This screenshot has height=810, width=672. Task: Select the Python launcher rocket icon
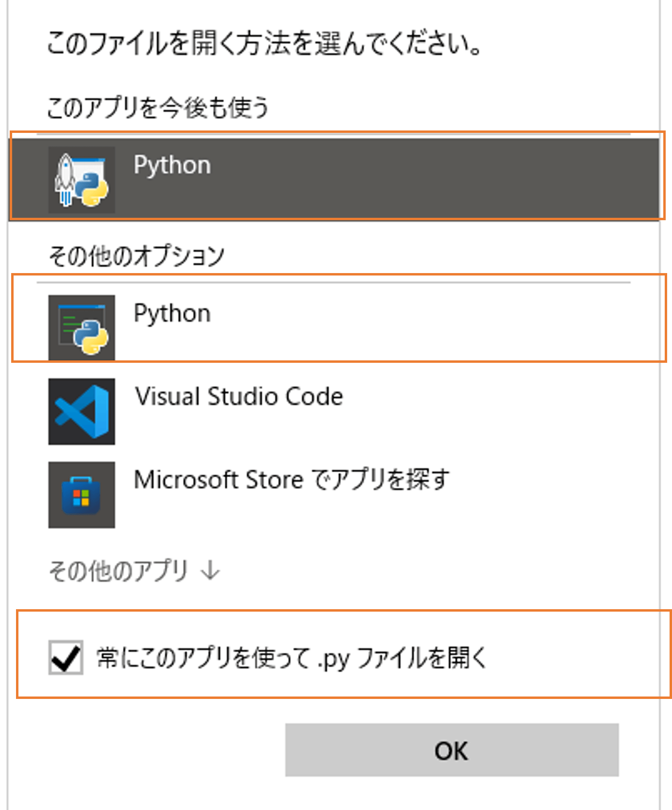click(x=82, y=180)
